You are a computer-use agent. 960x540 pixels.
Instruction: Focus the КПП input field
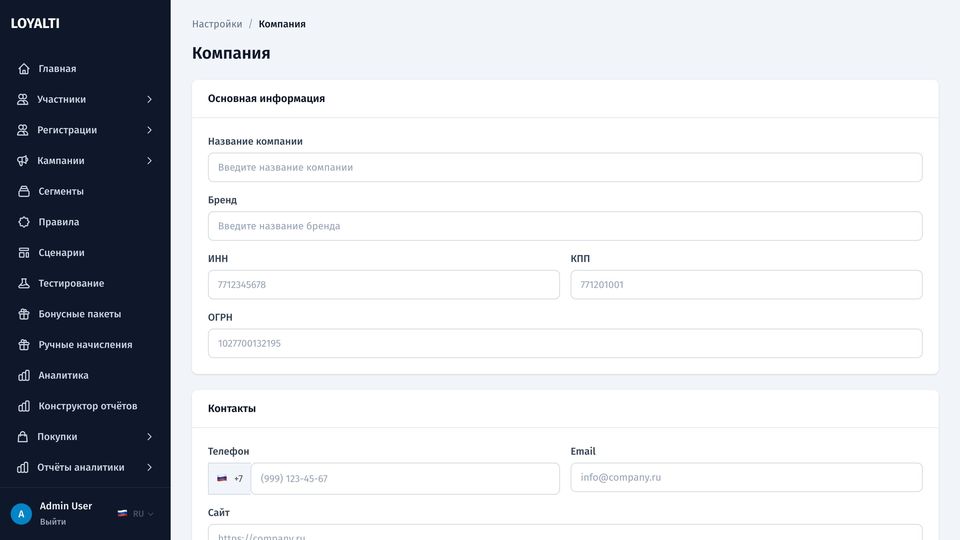click(x=746, y=285)
